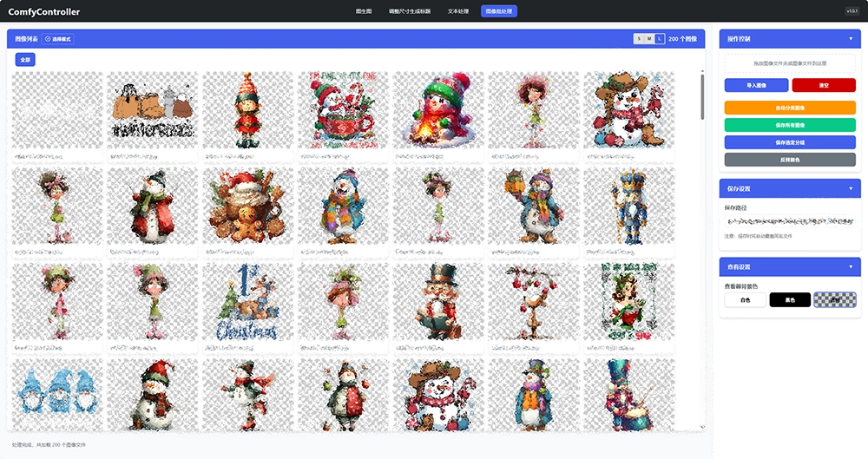Choose the black 黑色 viewer background
Image resolution: width=868 pixels, height=459 pixels.
[x=790, y=299]
